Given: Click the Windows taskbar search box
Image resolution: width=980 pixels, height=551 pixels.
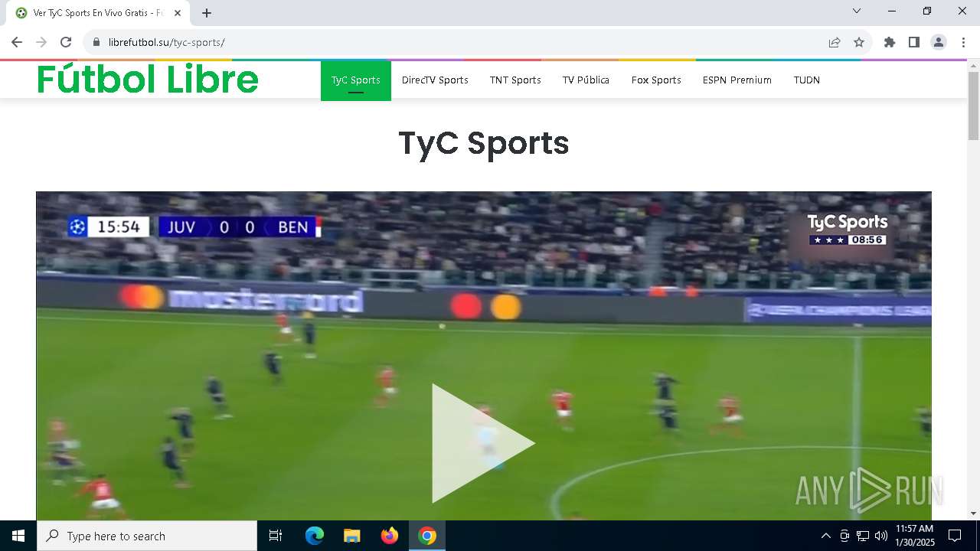Looking at the screenshot, I should click(147, 536).
